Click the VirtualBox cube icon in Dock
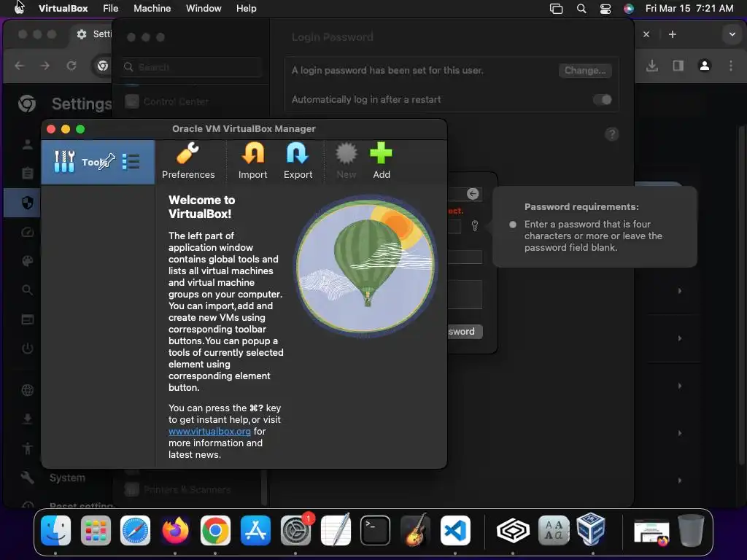This screenshot has width=747, height=560. (591, 529)
